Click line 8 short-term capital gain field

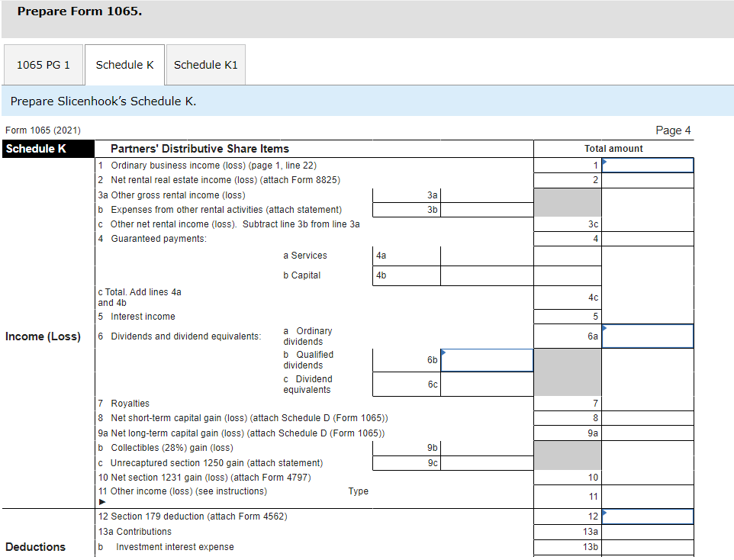[x=647, y=417]
